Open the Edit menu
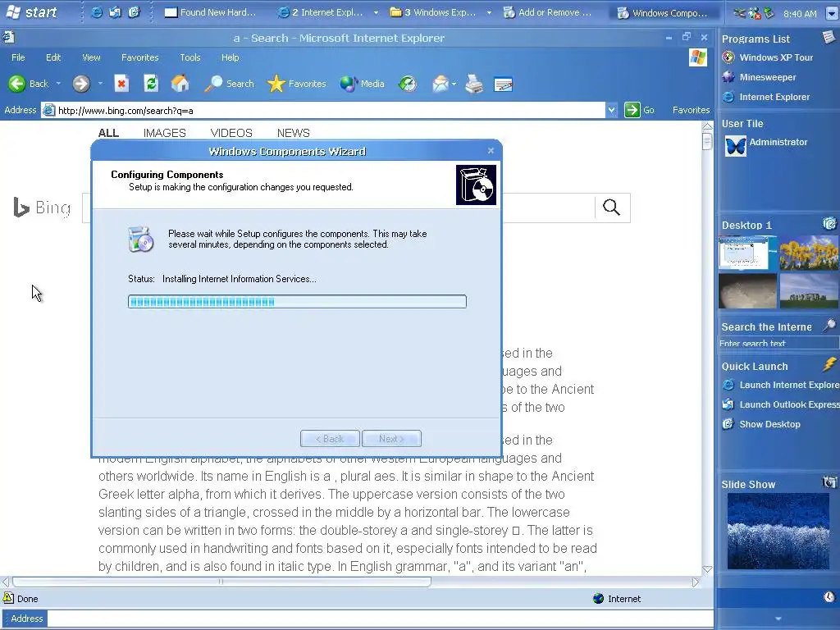Screen dimensions: 840x630 pyautogui.click(x=53, y=57)
